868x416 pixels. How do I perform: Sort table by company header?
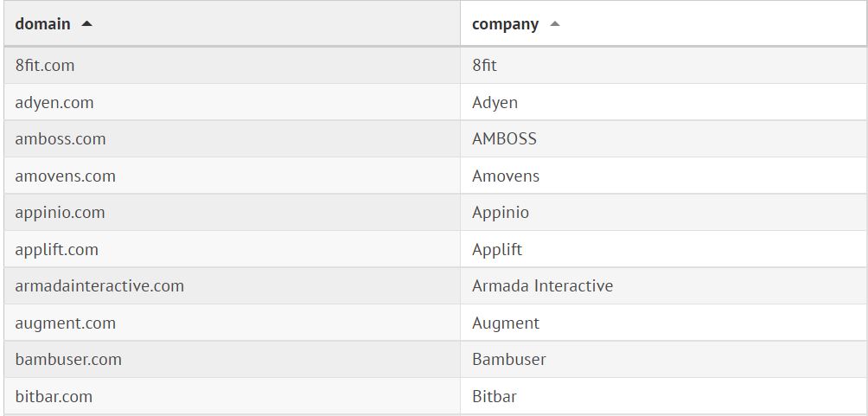click(505, 24)
